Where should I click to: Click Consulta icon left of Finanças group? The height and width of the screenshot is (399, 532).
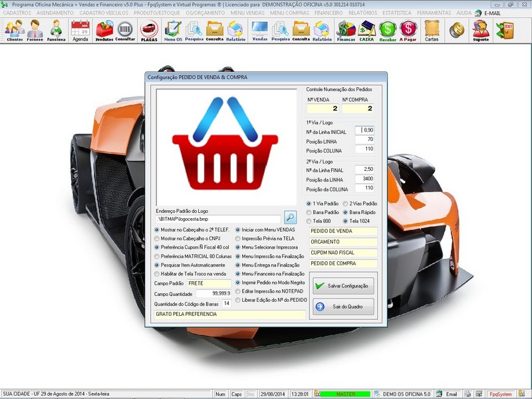(301, 30)
